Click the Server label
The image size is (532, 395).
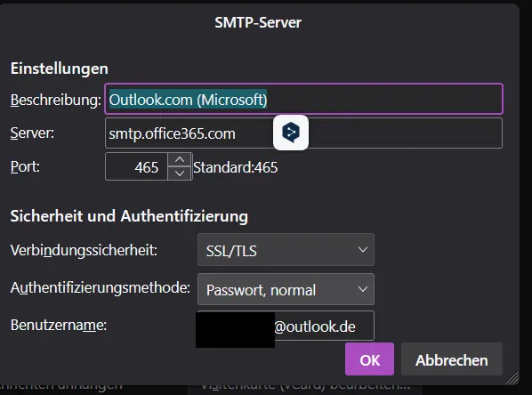click(x=32, y=133)
